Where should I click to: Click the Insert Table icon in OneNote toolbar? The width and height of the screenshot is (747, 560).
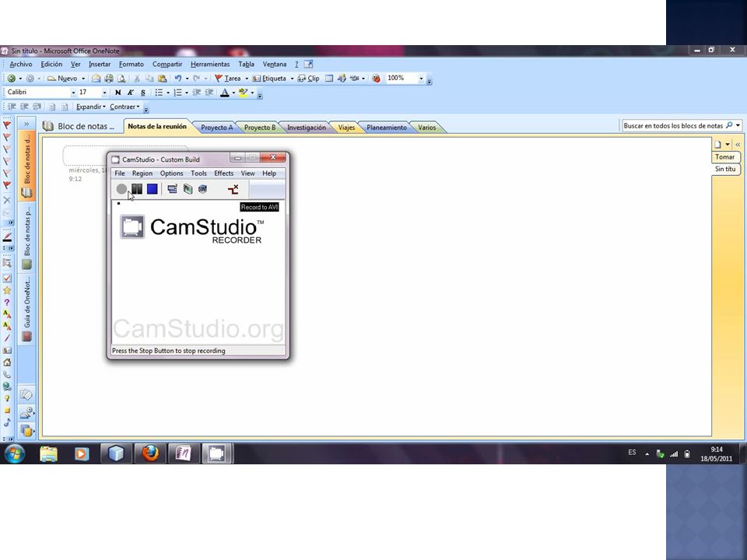point(329,78)
